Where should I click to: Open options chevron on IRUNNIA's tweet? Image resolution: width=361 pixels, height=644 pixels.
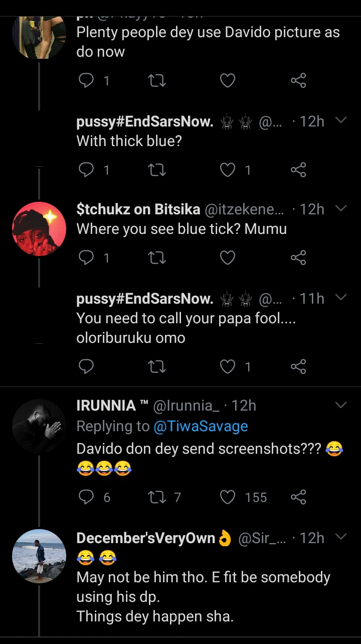tap(341, 405)
